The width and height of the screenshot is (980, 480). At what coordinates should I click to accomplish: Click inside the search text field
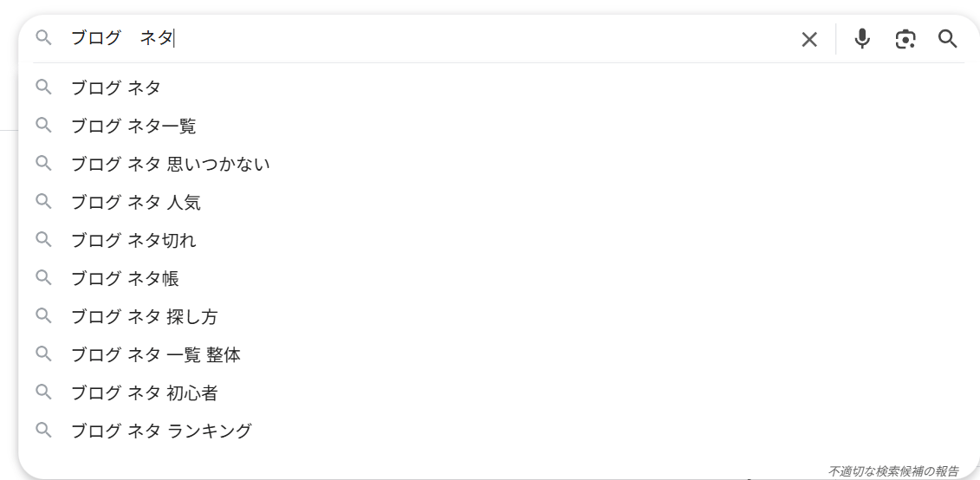432,39
